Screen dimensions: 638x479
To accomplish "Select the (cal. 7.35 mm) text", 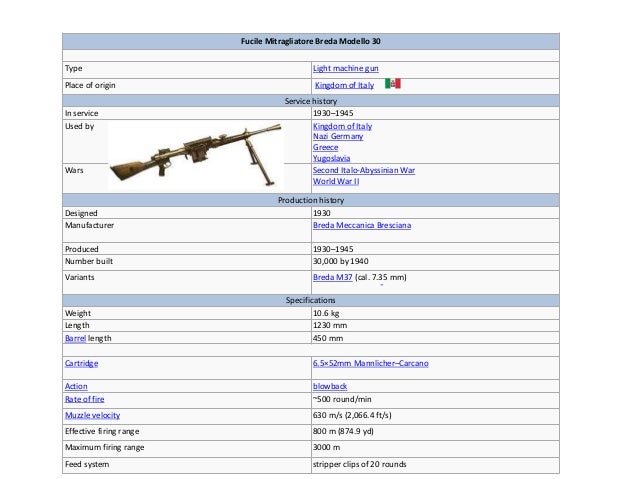I will coord(380,277).
